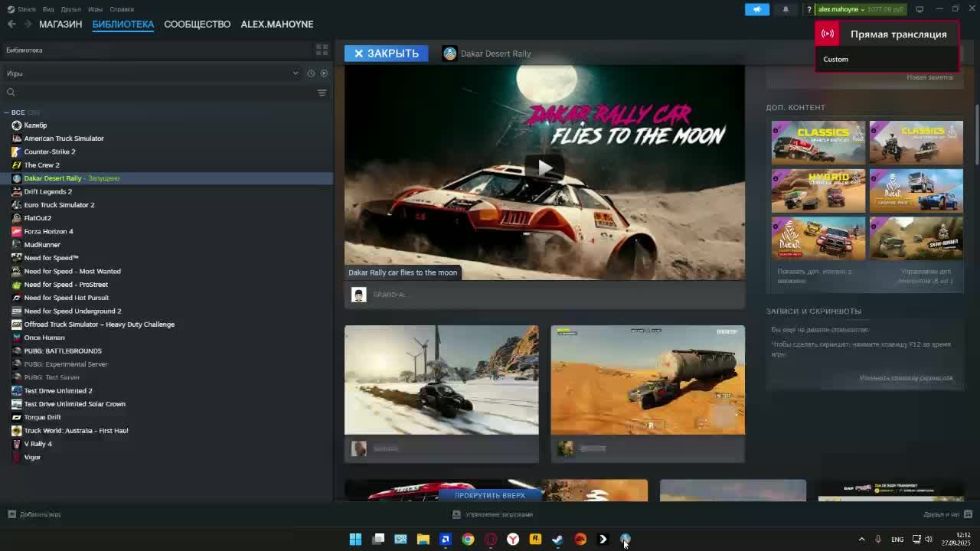Open the announcements megaphone button
Screen dimensions: 980x551
click(x=756, y=9)
